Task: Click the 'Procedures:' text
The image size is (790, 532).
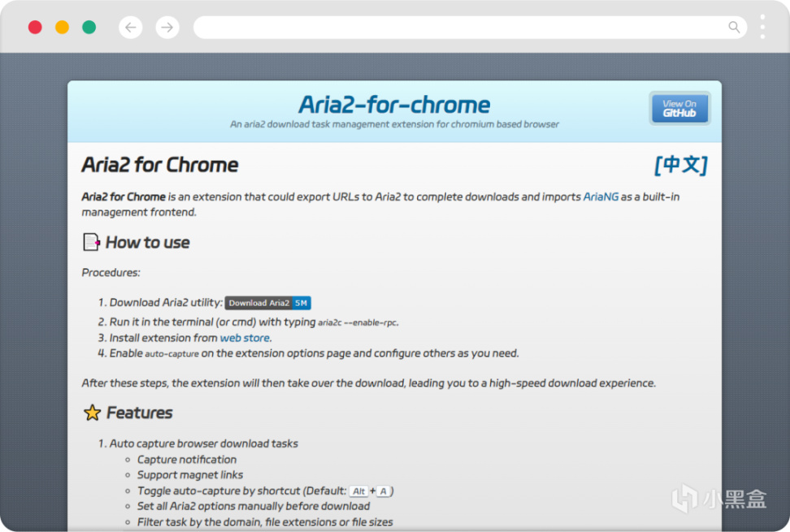Action: pos(111,273)
